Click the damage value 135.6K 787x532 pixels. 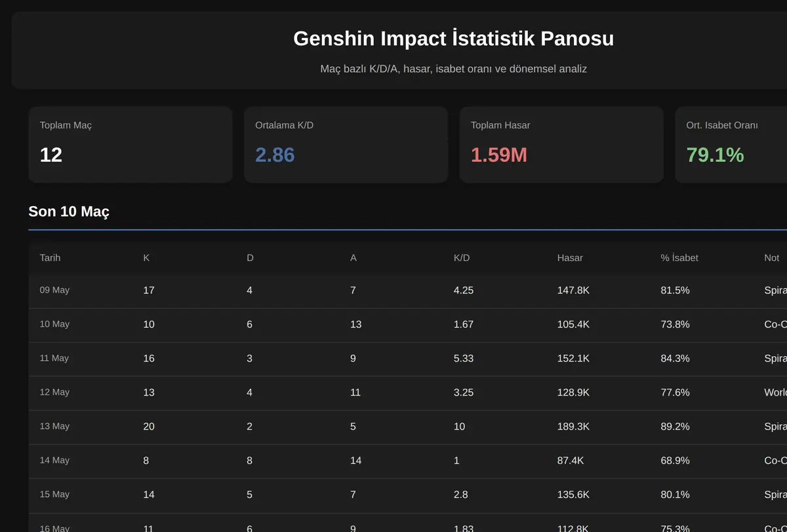tap(573, 495)
